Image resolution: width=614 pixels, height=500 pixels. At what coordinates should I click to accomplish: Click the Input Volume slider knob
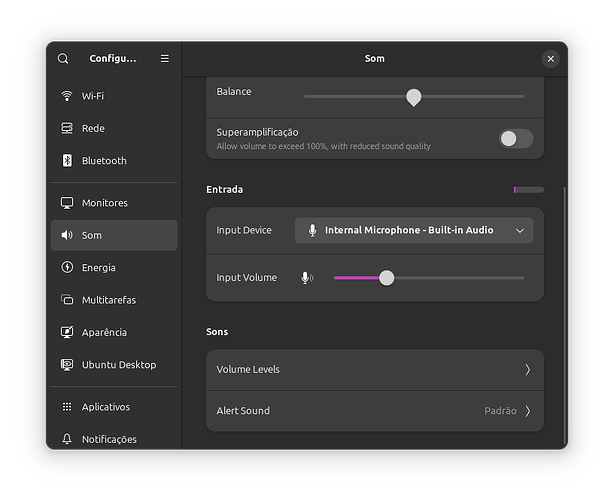pyautogui.click(x=387, y=278)
